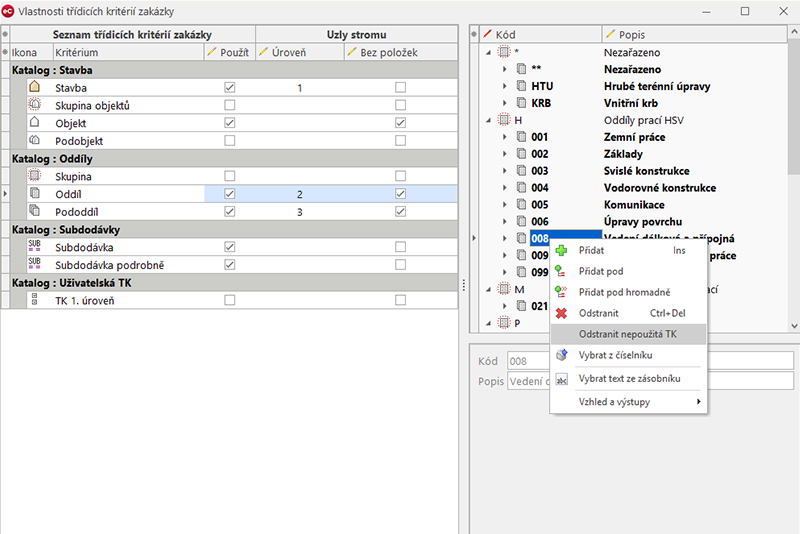
Task: Choose Přidat from context menu
Action: [x=628, y=250]
